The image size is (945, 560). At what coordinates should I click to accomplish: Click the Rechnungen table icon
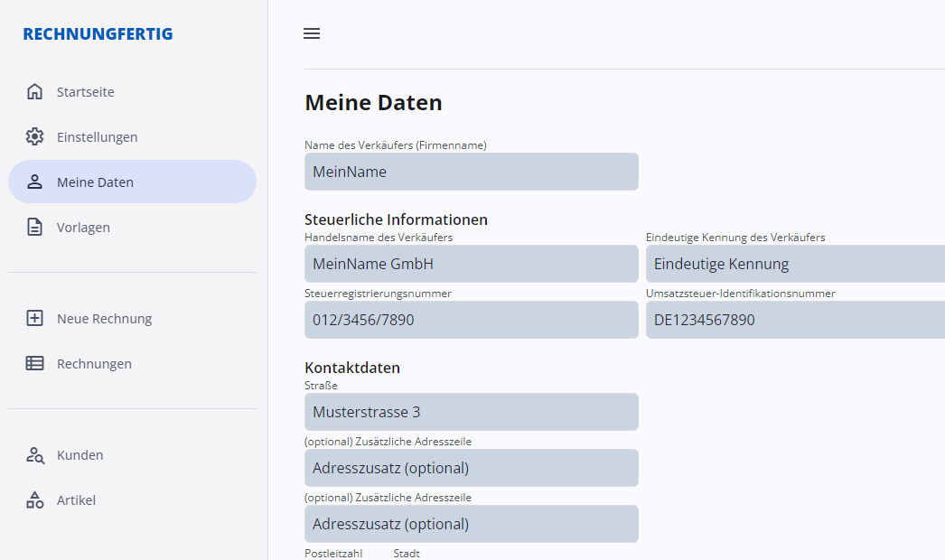[x=34, y=363]
